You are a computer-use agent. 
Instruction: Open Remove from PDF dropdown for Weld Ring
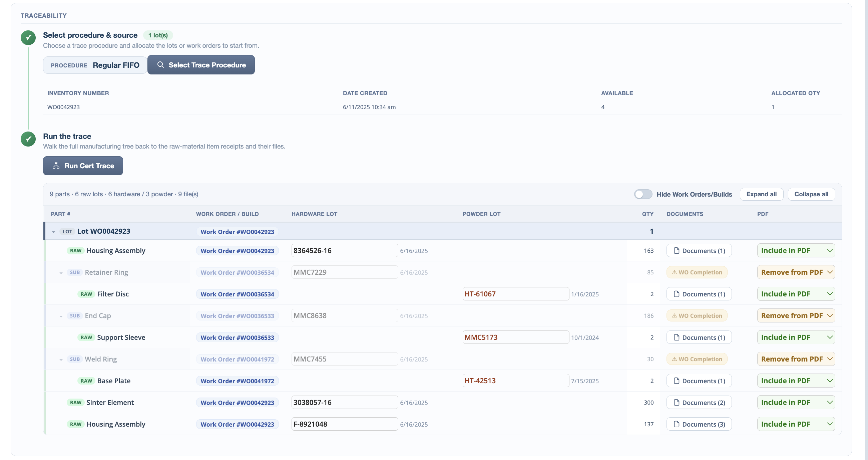(x=796, y=359)
